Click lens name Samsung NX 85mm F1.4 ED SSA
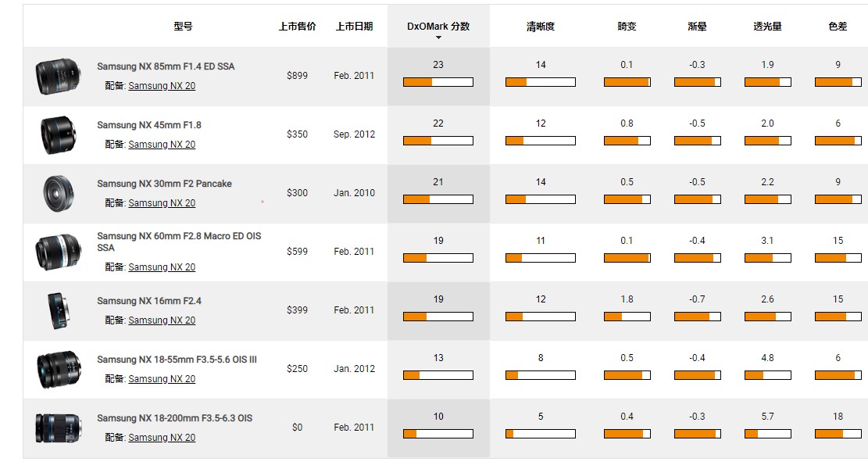The width and height of the screenshot is (868, 476). (166, 66)
